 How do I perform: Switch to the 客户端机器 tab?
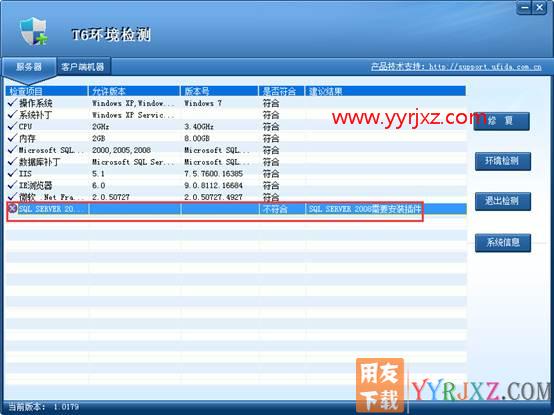pos(83,67)
